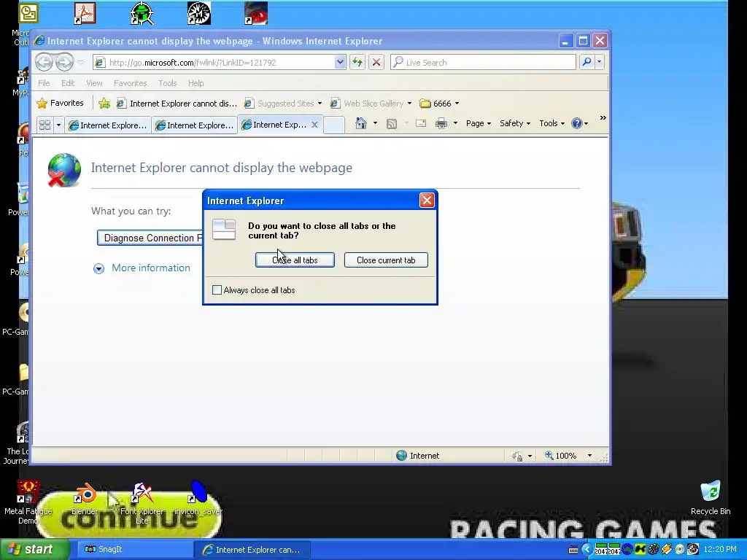
Task: Click the Adobe PDF desktop icon at the top
Action: [x=85, y=13]
